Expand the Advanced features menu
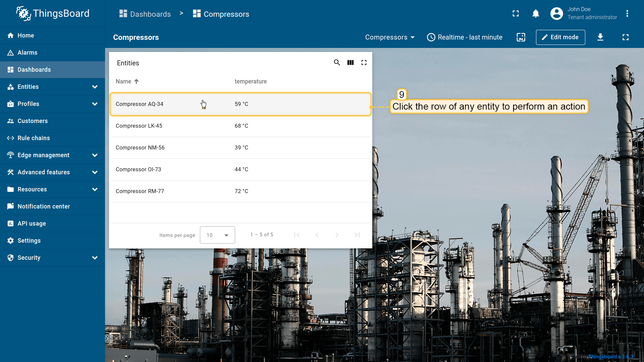Screen dimensions: 644x362 [52, 172]
